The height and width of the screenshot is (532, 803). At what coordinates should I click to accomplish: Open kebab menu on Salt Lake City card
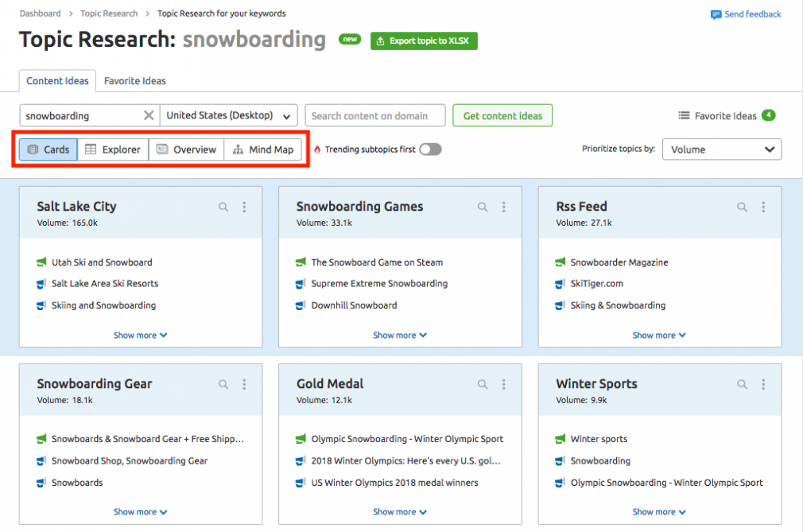[244, 207]
